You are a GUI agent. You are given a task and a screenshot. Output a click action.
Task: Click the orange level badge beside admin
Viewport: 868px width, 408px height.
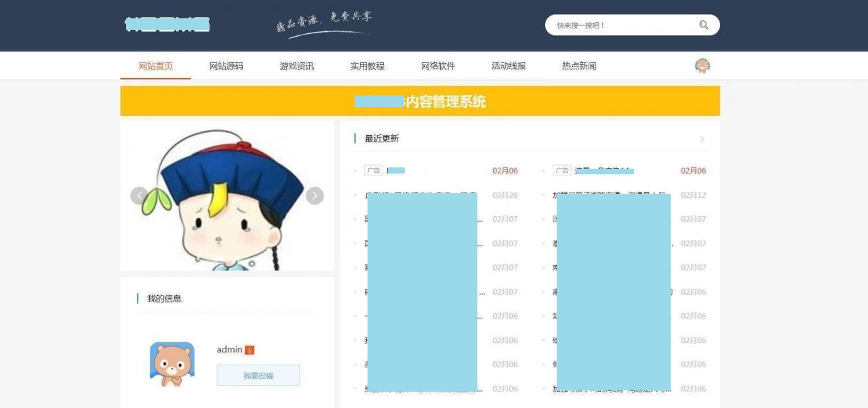(250, 350)
